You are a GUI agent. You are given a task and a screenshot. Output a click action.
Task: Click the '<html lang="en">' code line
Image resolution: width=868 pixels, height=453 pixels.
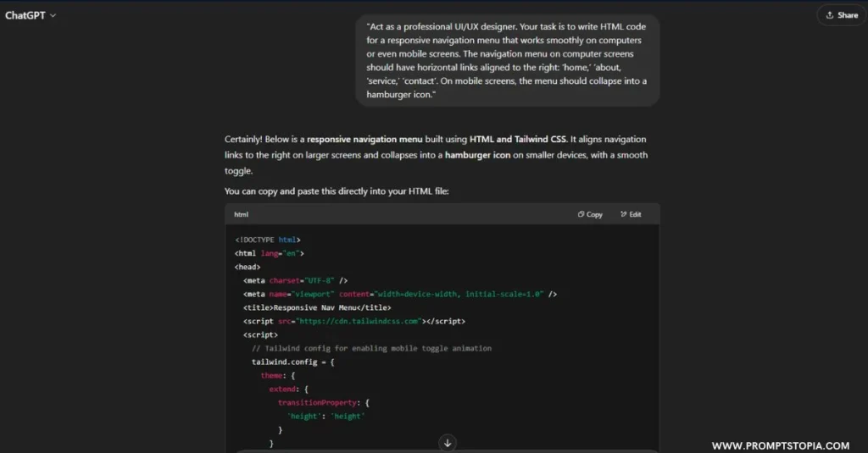click(x=269, y=253)
